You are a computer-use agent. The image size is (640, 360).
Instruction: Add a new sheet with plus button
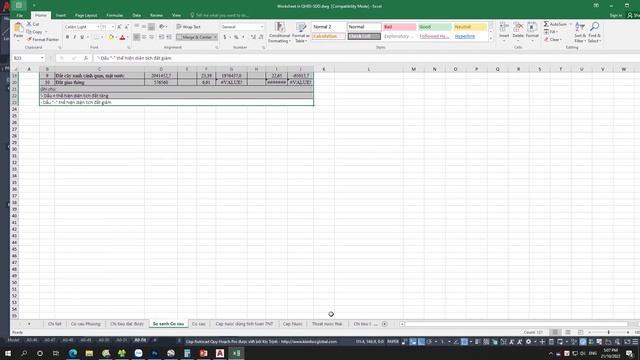[384, 324]
